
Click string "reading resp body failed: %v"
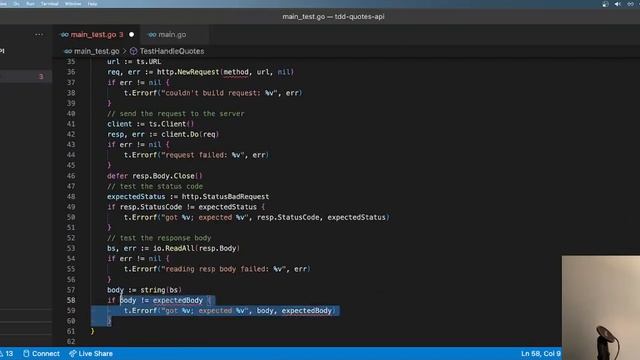click(223, 269)
